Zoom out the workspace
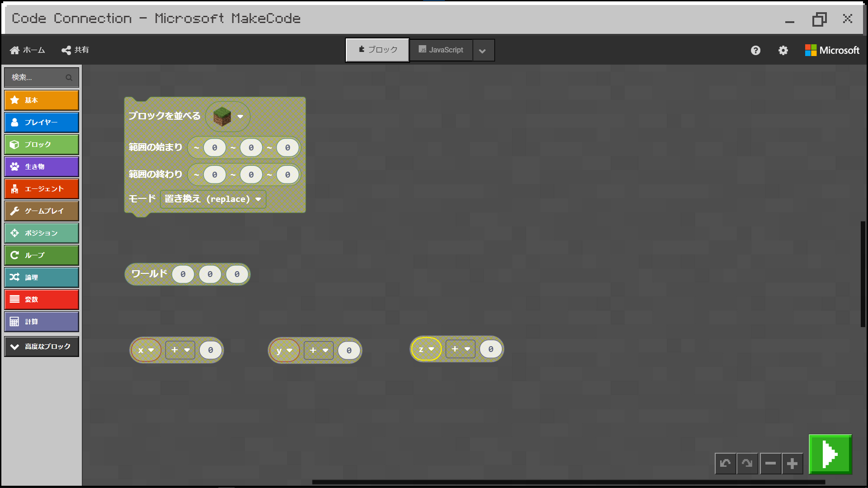The height and width of the screenshot is (488, 868). [x=771, y=464]
